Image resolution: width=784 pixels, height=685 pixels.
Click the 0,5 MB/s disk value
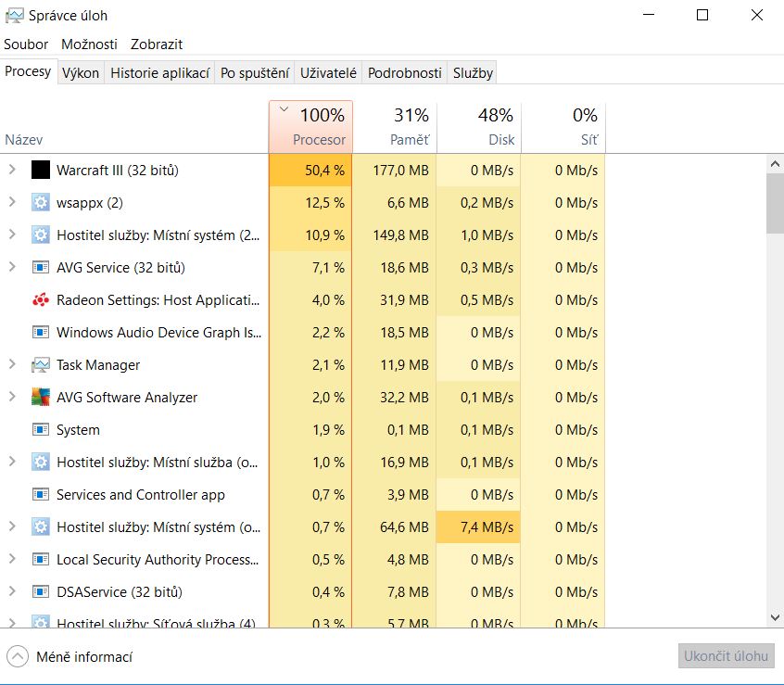coord(487,300)
